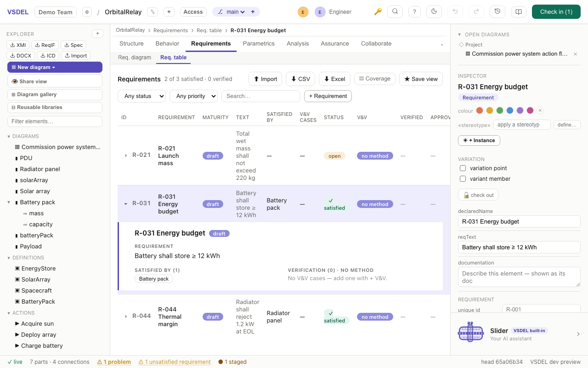Click the Save view button
Viewport: 588px width, 368px height.
[421, 79]
